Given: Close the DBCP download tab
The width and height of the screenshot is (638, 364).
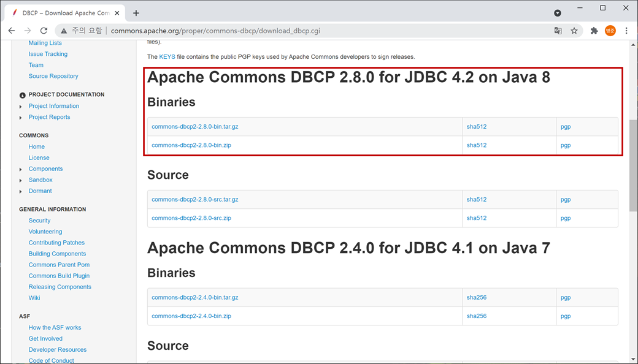Looking at the screenshot, I should click(x=117, y=13).
